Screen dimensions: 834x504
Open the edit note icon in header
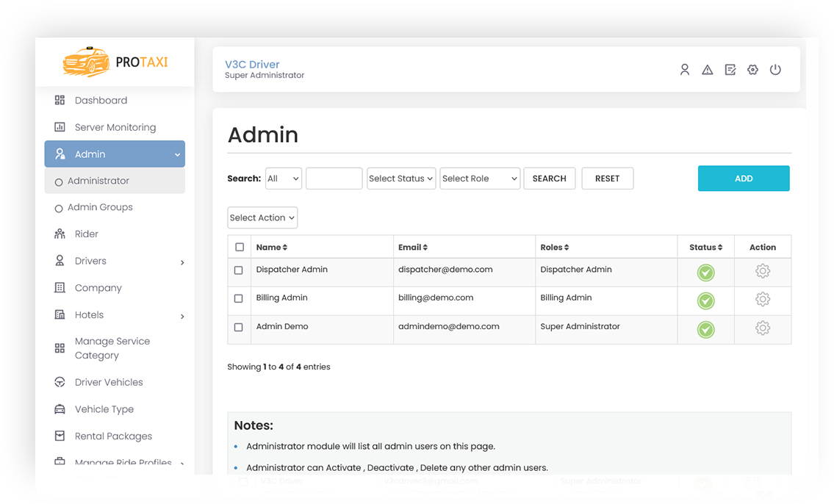730,70
